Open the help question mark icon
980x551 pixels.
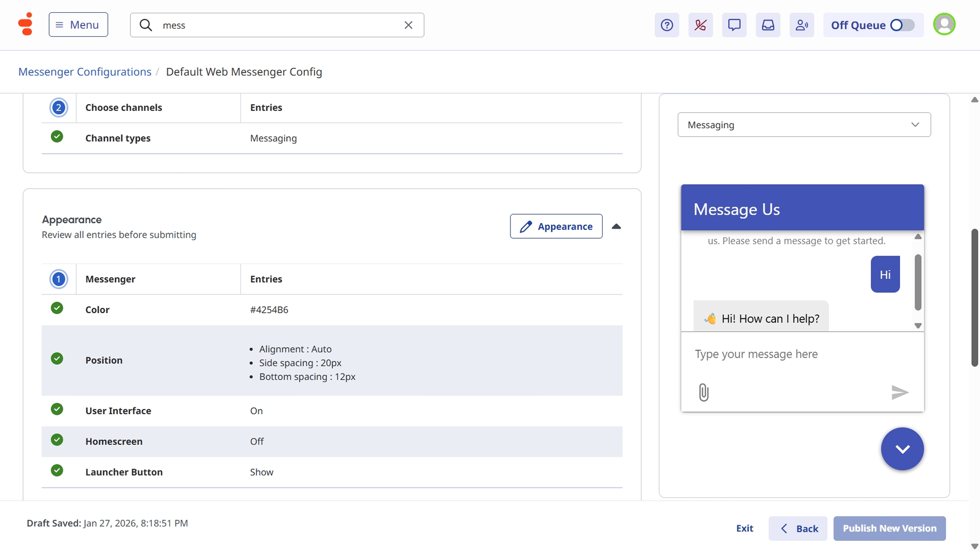[667, 25]
